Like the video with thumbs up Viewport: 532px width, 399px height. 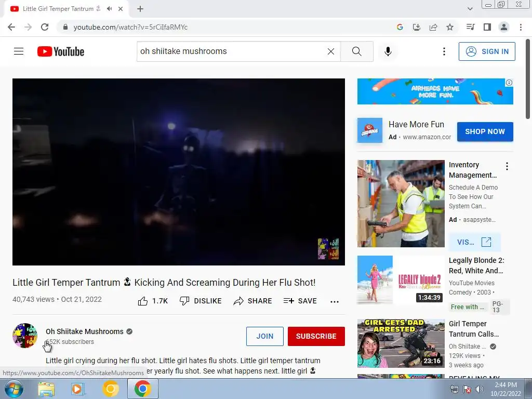pyautogui.click(x=153, y=301)
